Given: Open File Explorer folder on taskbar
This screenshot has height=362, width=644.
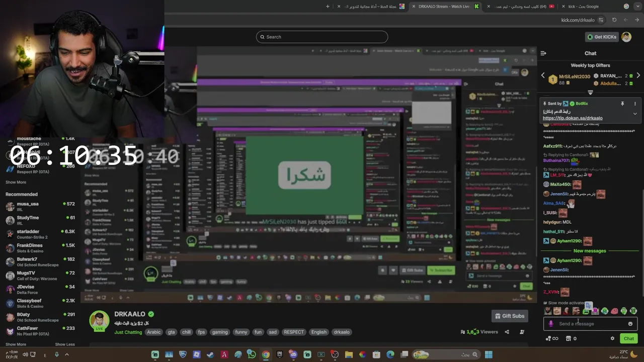Looking at the screenshot, I should point(349,355).
